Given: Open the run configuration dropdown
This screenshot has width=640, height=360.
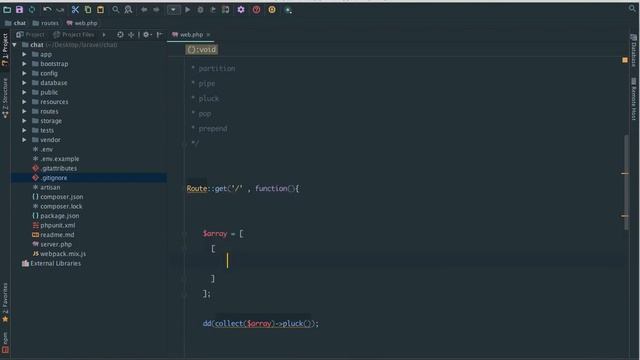Looking at the screenshot, I should 173,9.
